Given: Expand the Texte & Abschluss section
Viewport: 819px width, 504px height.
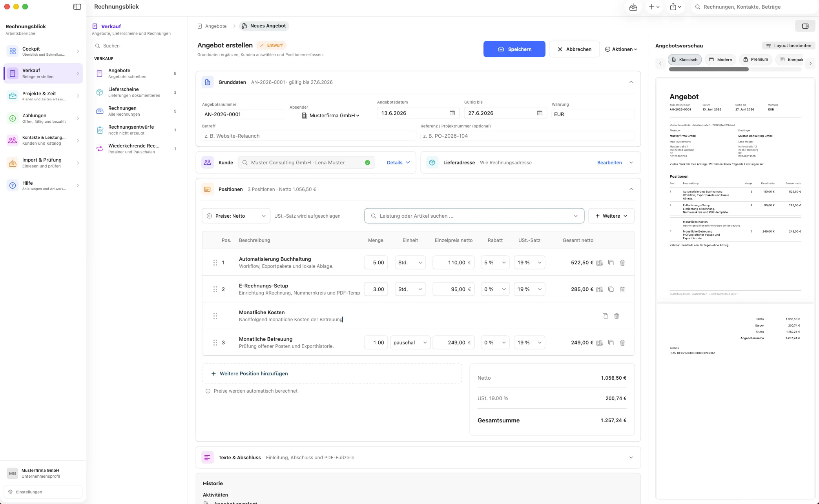Looking at the screenshot, I should (631, 458).
